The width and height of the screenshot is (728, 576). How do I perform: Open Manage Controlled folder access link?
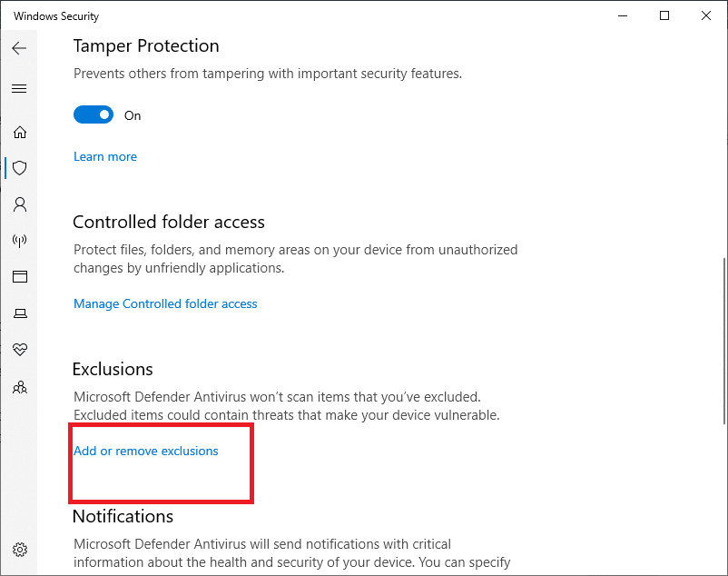(165, 304)
